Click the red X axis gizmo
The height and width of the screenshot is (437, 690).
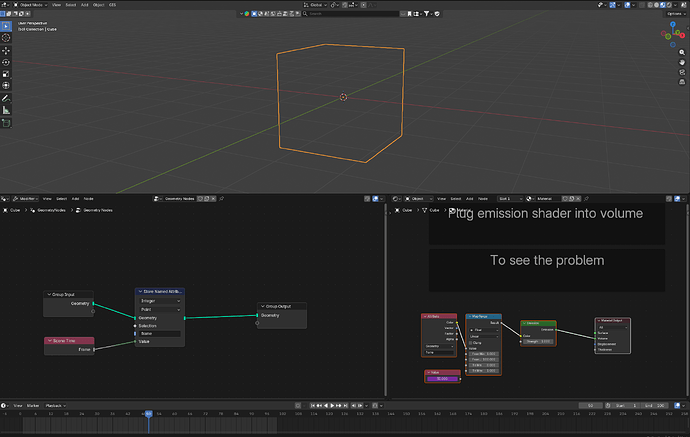(684, 33)
